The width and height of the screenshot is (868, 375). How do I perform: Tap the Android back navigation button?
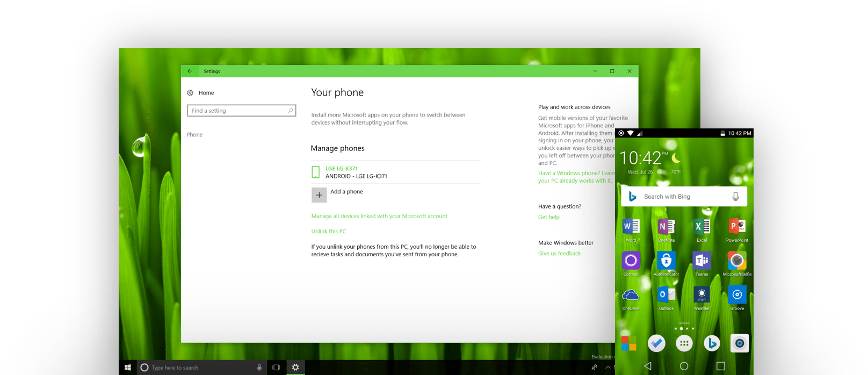(x=648, y=366)
